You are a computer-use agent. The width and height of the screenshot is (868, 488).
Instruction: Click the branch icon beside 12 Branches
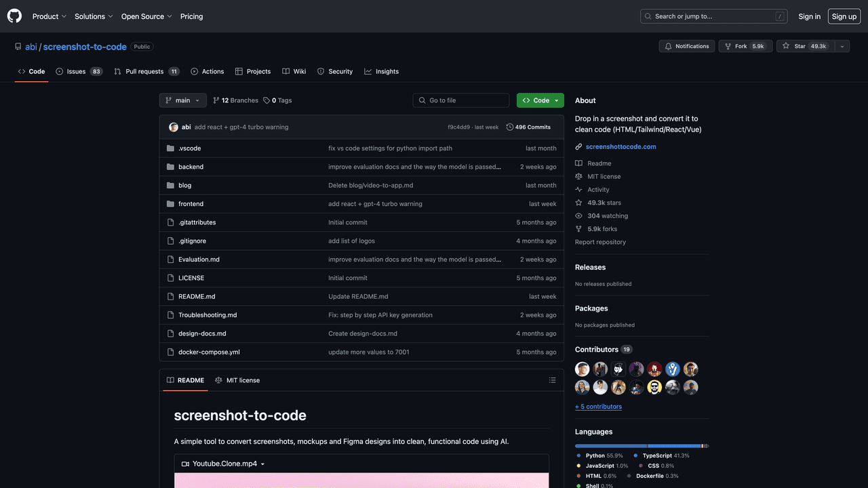[x=216, y=100]
